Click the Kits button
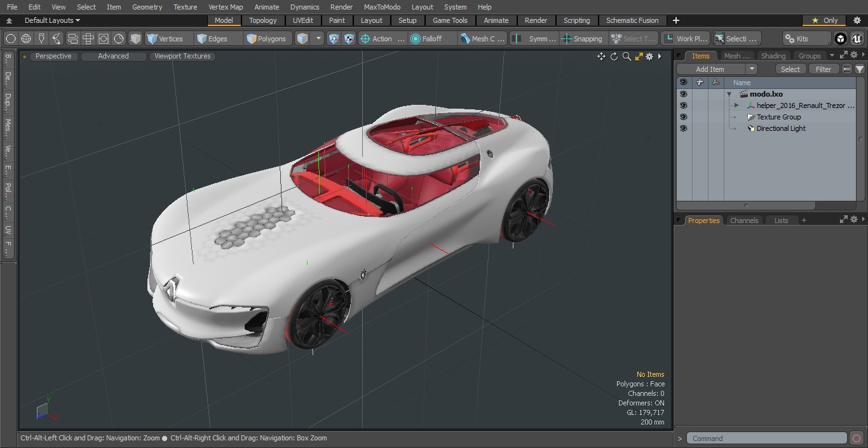The image size is (868, 448). 806,39
